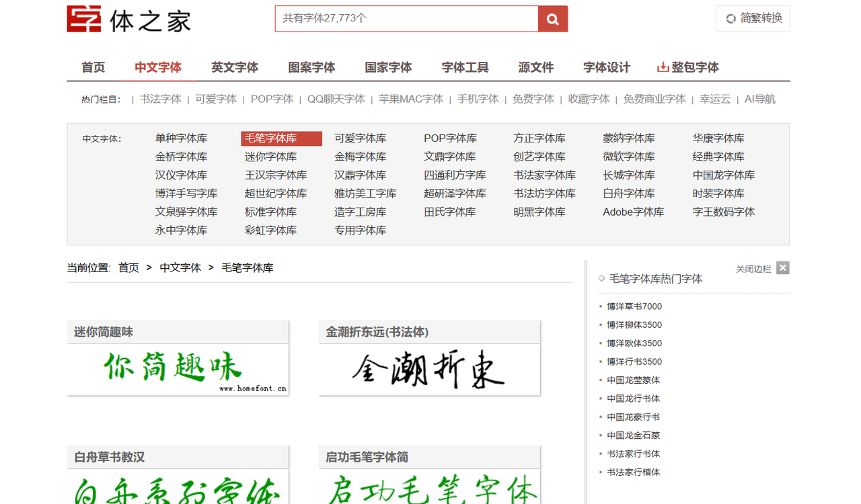Image resolution: width=861 pixels, height=504 pixels.
Task: Click the font search input field
Action: (406, 19)
